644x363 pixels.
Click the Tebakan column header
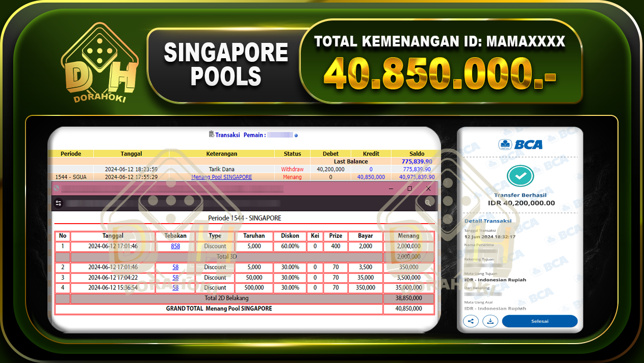[175, 236]
